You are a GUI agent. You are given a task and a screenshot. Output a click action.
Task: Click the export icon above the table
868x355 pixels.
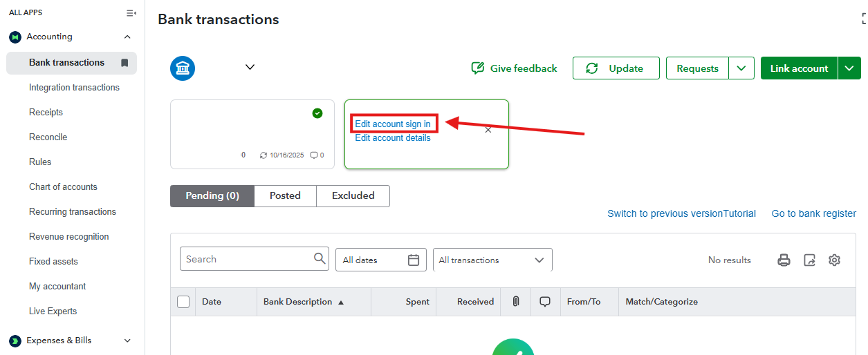(809, 260)
